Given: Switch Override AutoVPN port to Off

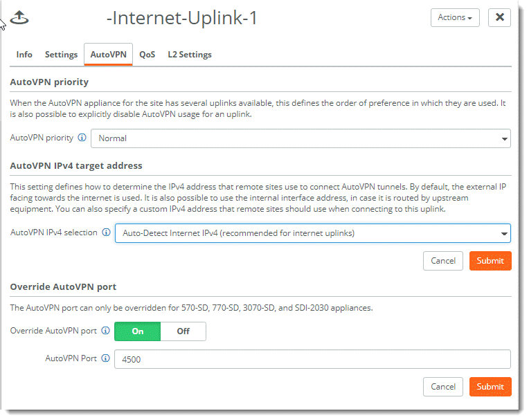Looking at the screenshot, I should point(183,331).
